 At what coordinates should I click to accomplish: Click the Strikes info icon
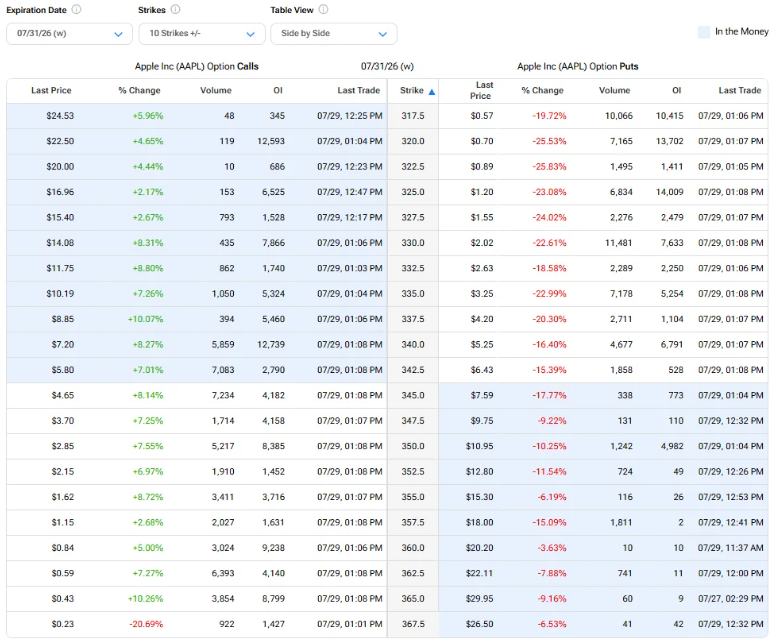(175, 9)
